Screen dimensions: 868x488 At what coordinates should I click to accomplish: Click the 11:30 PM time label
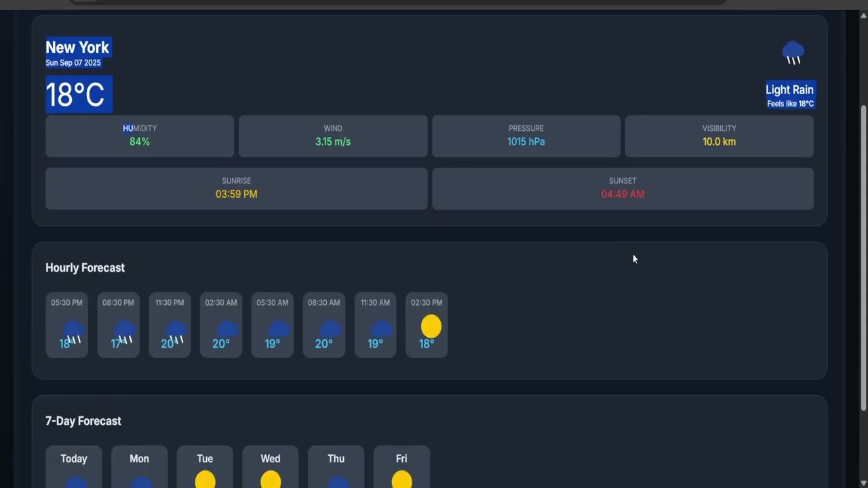tap(170, 302)
